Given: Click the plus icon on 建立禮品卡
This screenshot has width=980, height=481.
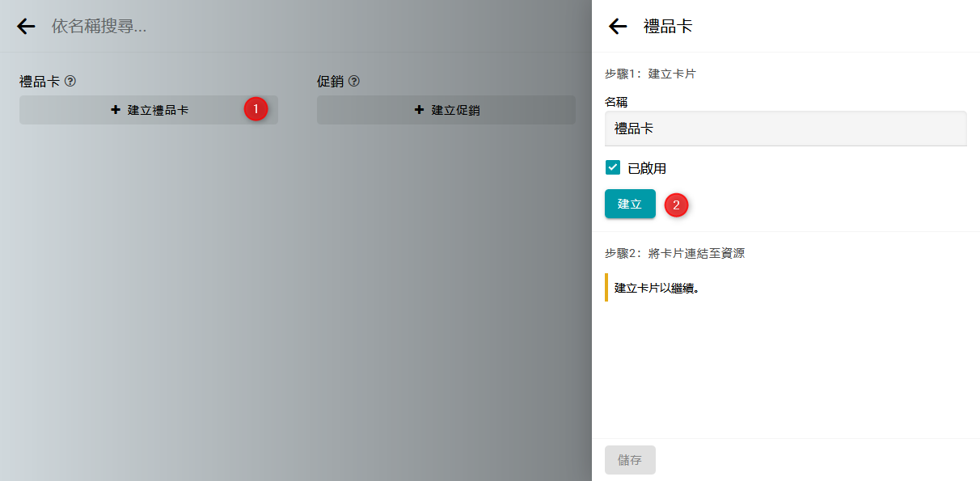Looking at the screenshot, I should pyautogui.click(x=116, y=110).
